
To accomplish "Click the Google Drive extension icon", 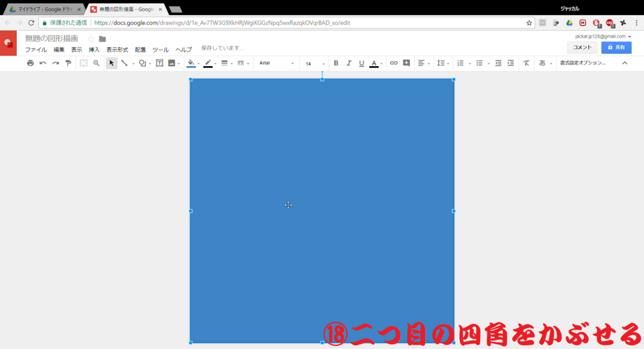I will [569, 23].
